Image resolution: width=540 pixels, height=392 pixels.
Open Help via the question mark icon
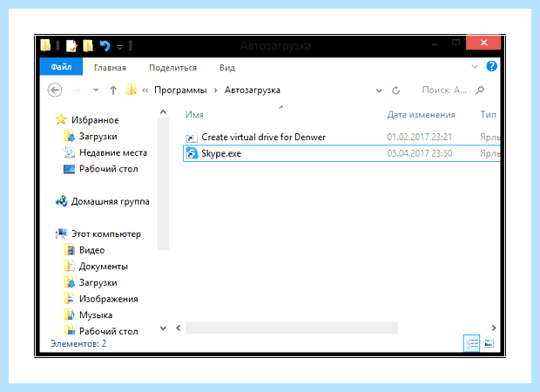pyautogui.click(x=491, y=66)
